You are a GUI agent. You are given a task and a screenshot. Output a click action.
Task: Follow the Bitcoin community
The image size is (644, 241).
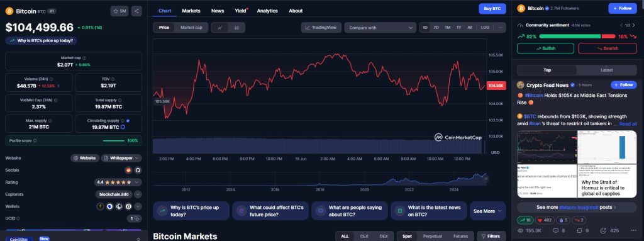click(x=622, y=8)
